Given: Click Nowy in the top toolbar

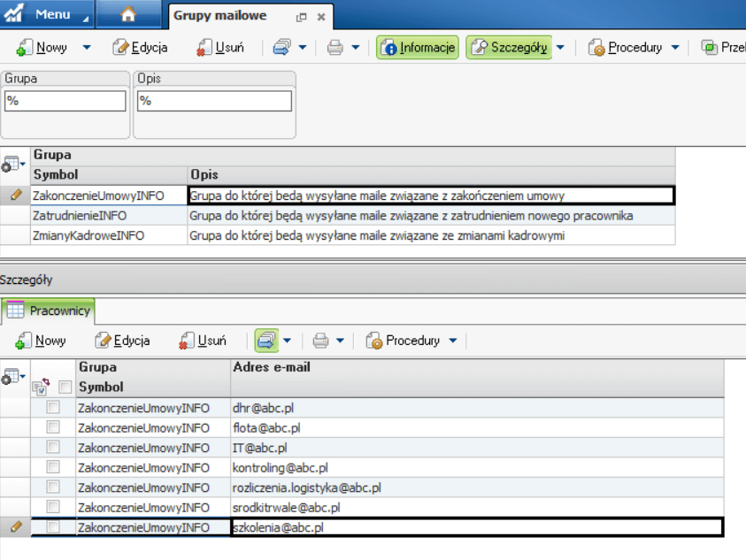Looking at the screenshot, I should click(x=42, y=48).
